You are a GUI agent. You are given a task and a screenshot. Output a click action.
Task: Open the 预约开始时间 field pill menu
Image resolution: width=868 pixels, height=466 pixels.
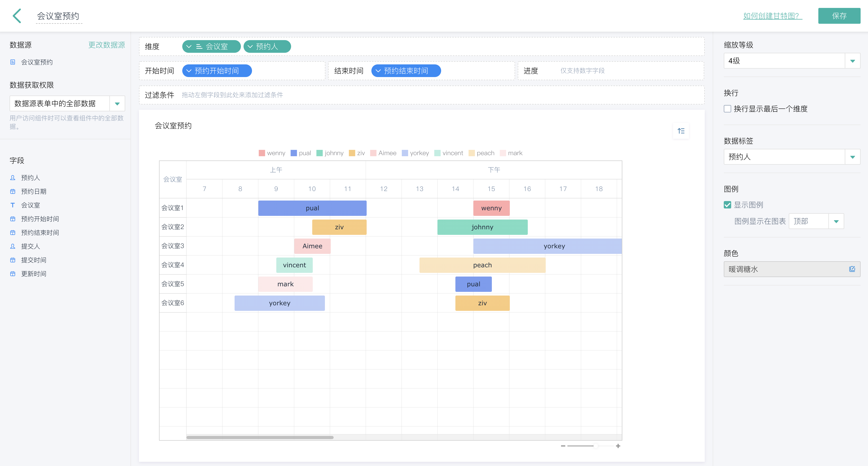tap(189, 71)
